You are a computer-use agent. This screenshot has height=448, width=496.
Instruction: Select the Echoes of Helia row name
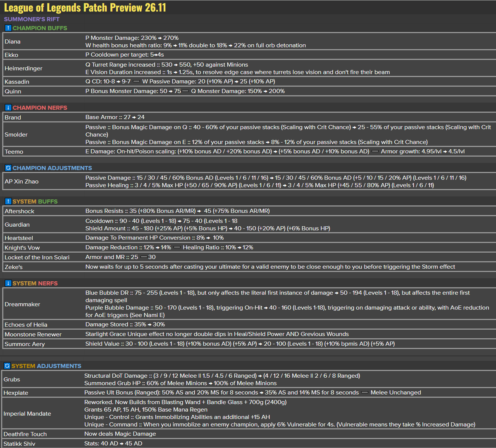[26, 325]
